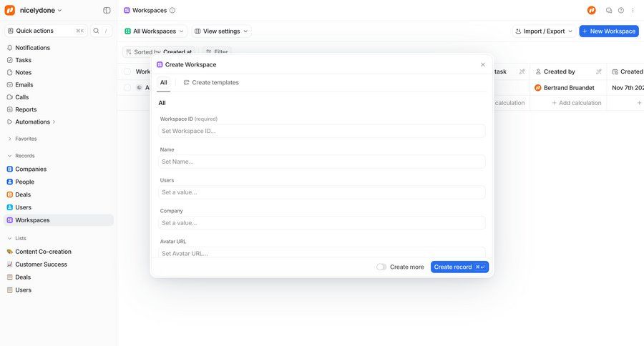Collapse the sidebar with the panel icon
This screenshot has width=644, height=346.
(107, 10)
